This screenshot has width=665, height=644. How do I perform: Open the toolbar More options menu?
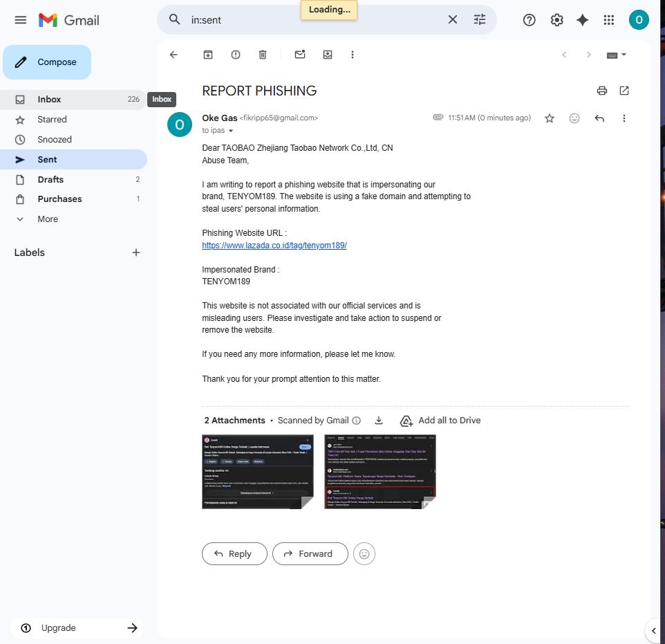[353, 55]
